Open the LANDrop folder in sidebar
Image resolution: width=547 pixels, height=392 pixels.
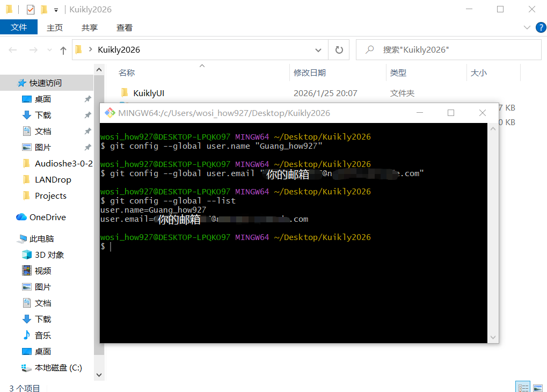tap(53, 179)
